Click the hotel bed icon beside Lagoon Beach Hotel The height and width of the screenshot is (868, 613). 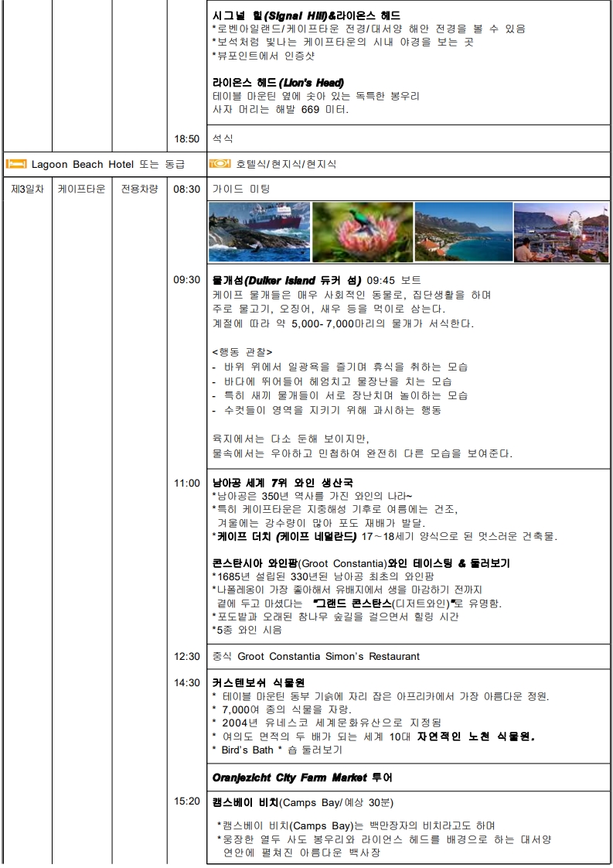[x=16, y=164]
